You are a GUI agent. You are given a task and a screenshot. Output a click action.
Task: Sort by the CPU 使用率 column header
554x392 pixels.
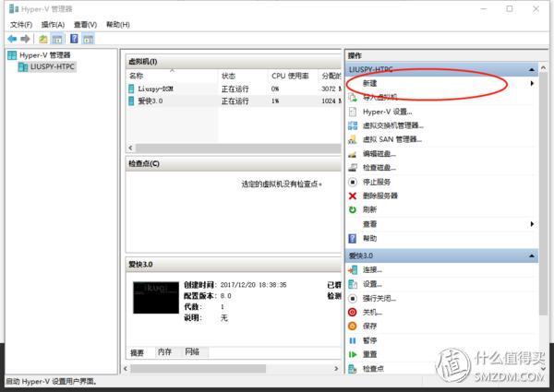(293, 76)
